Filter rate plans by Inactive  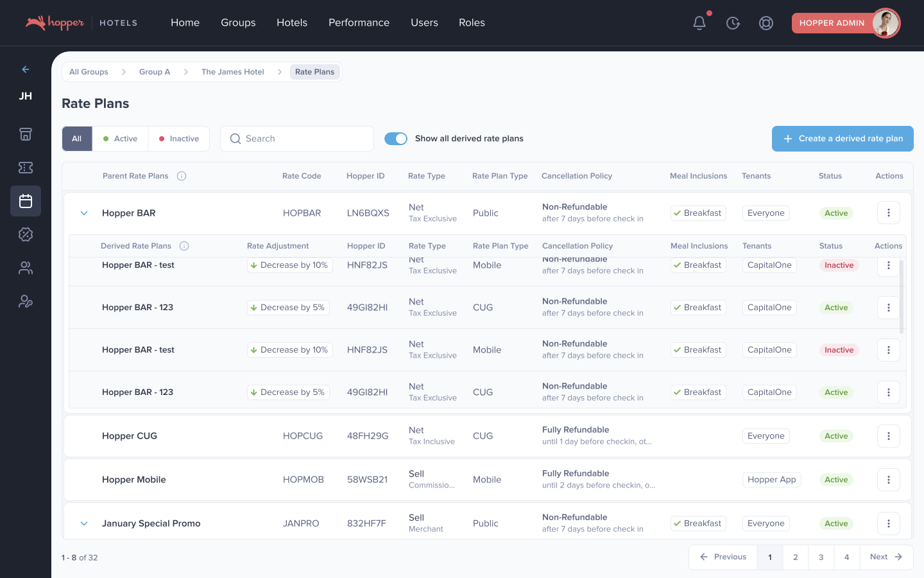coord(179,139)
